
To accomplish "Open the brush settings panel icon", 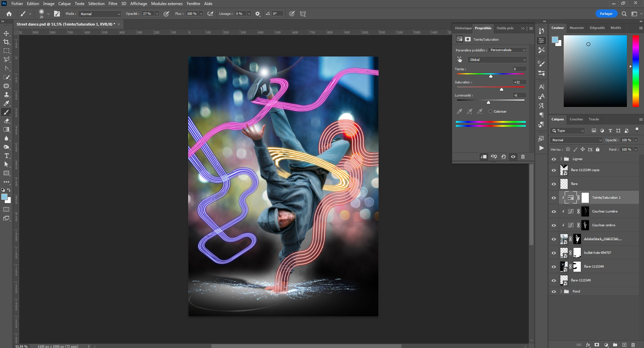I will 57,14.
